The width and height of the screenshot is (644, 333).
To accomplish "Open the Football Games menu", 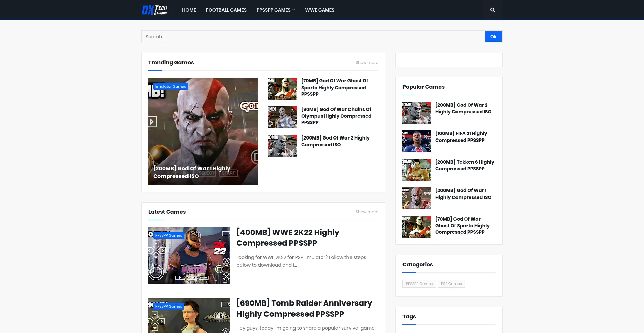I will point(226,10).
